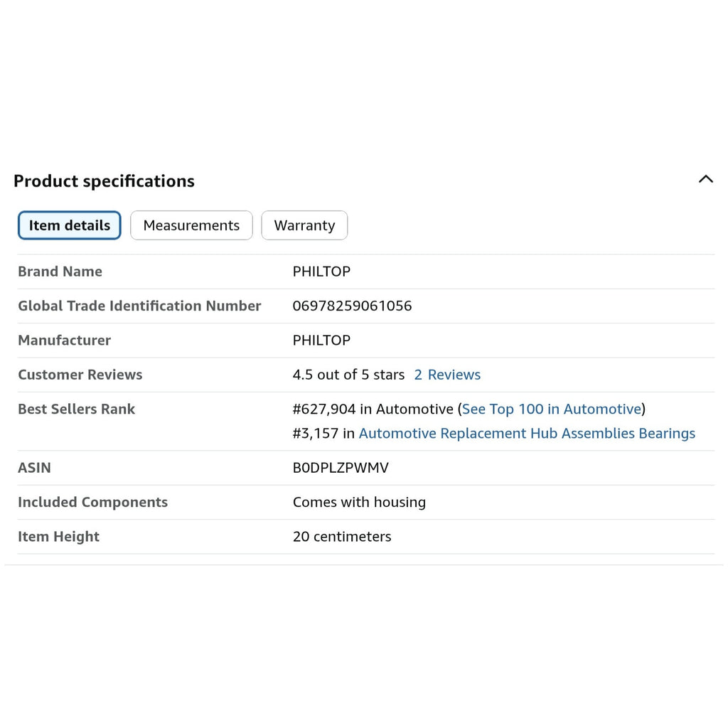This screenshot has height=728, width=728.
Task: Collapse the Product specifications section chevron
Action: point(706,179)
